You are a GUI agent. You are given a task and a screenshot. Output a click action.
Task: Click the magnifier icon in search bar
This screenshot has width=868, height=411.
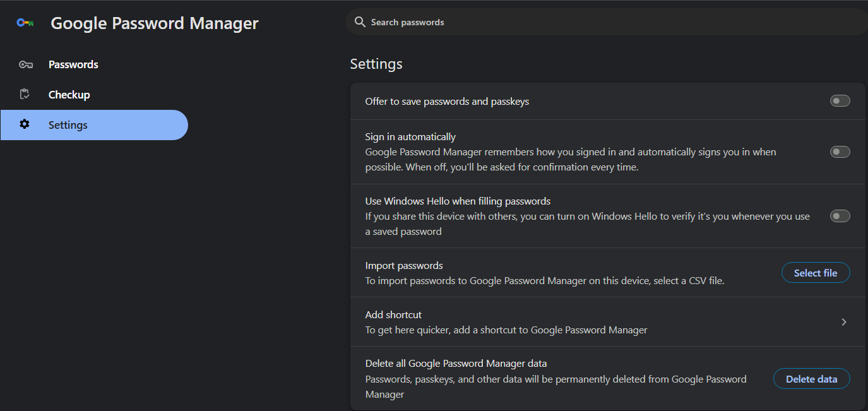[x=360, y=22]
